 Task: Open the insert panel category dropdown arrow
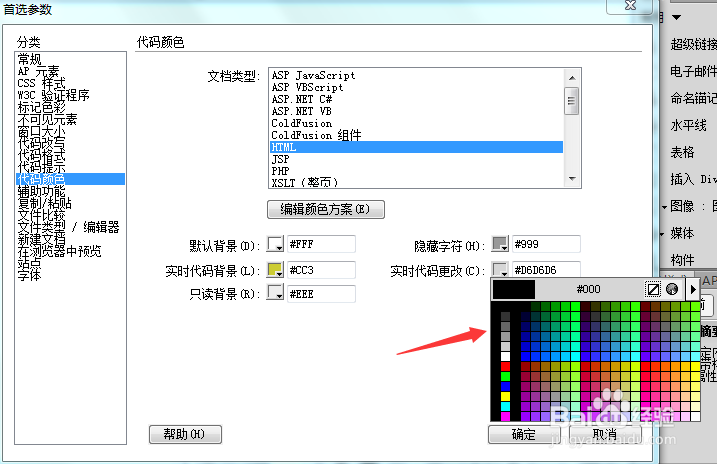click(x=676, y=17)
